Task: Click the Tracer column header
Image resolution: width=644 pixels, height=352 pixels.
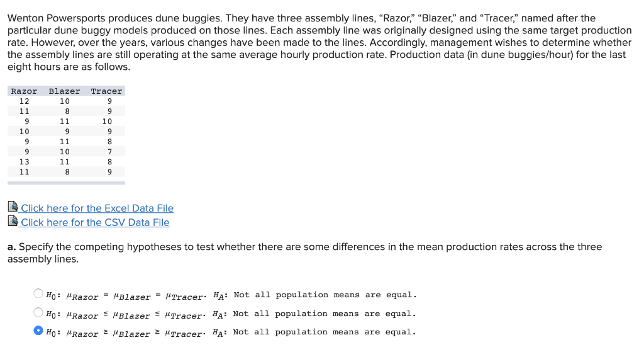Action: click(x=106, y=91)
